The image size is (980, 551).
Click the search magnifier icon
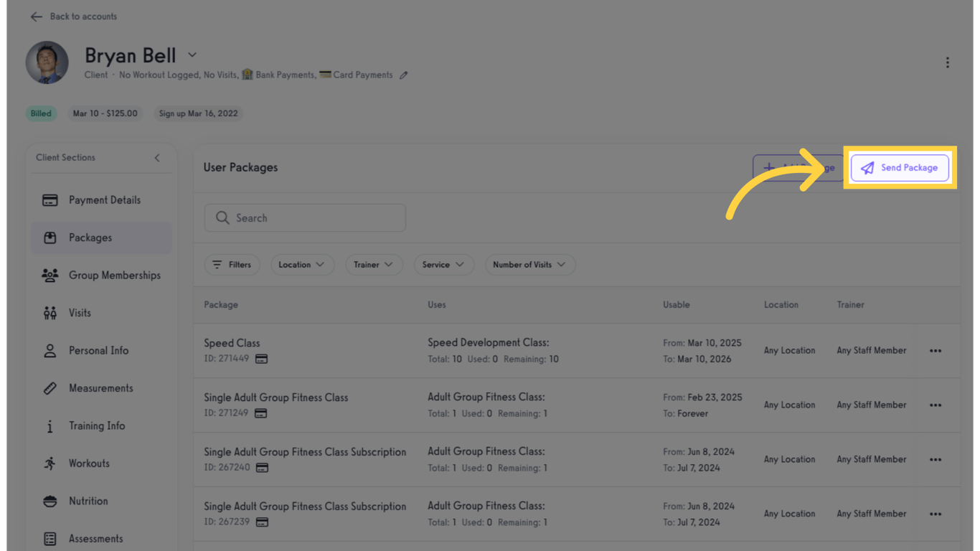(x=222, y=217)
